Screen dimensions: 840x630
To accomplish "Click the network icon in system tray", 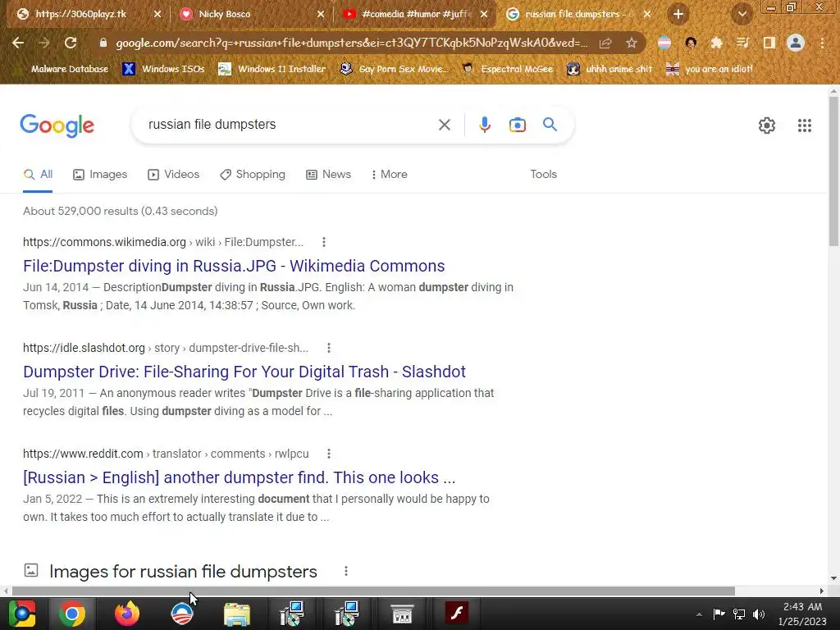I will click(739, 614).
